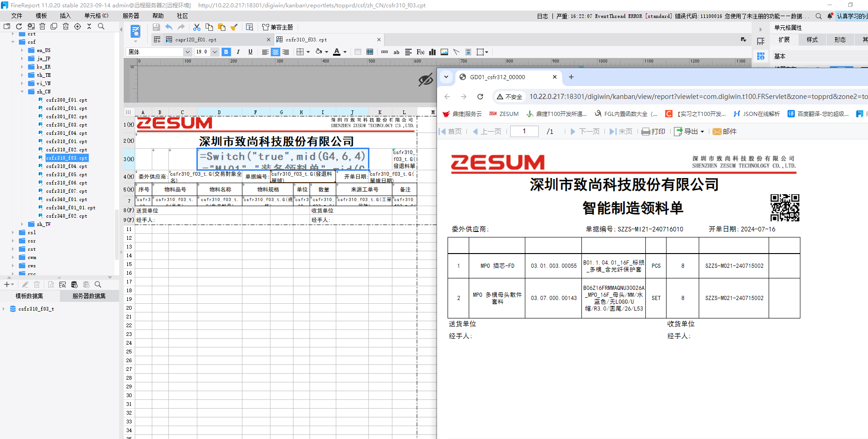The width and height of the screenshot is (868, 439).
Task: Click the fill color paint bucket swatch
Action: [x=319, y=52]
